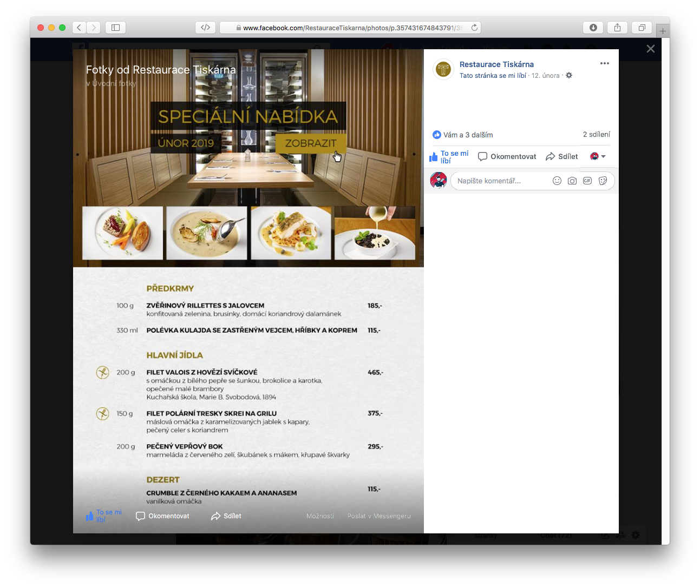Click ZVĚŘINOVÝ RILLETTES S JALOVCEM menu item
The height and width of the screenshot is (588, 700).
[x=205, y=306]
